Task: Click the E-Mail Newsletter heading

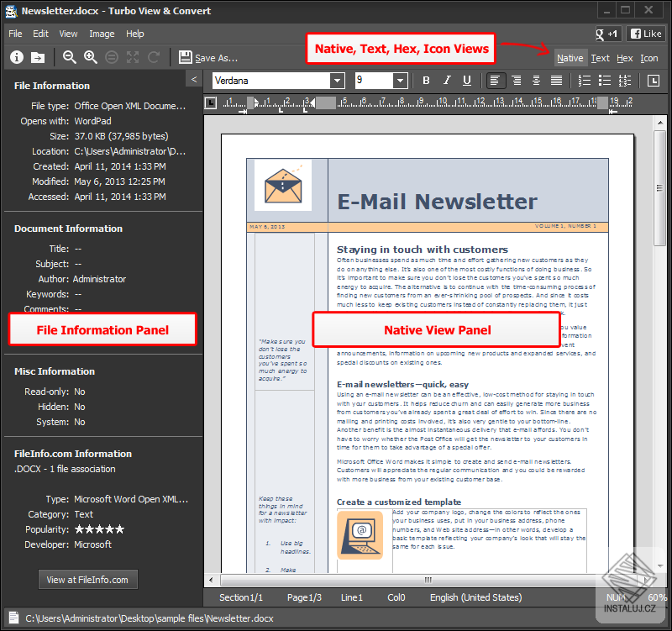Action: coord(437,202)
